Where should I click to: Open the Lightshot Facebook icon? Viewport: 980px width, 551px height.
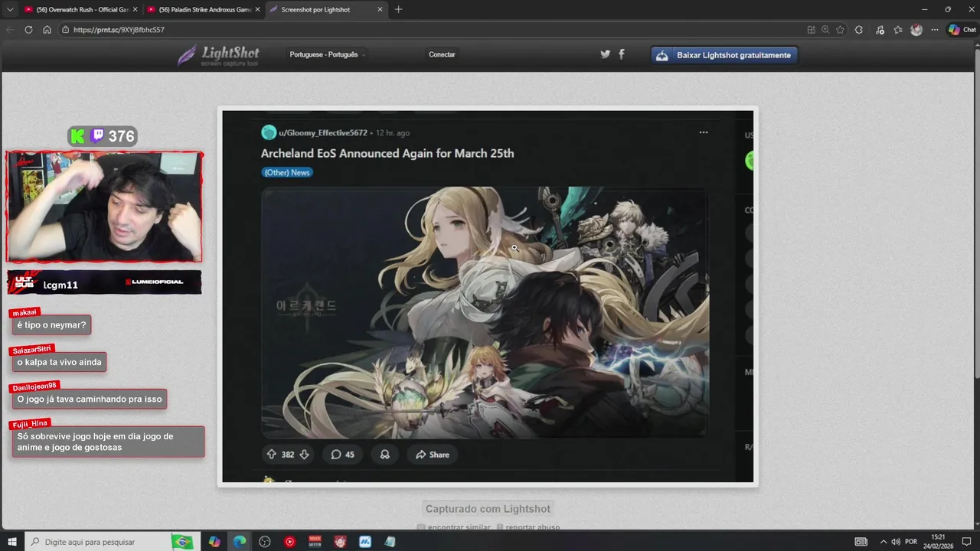click(621, 54)
